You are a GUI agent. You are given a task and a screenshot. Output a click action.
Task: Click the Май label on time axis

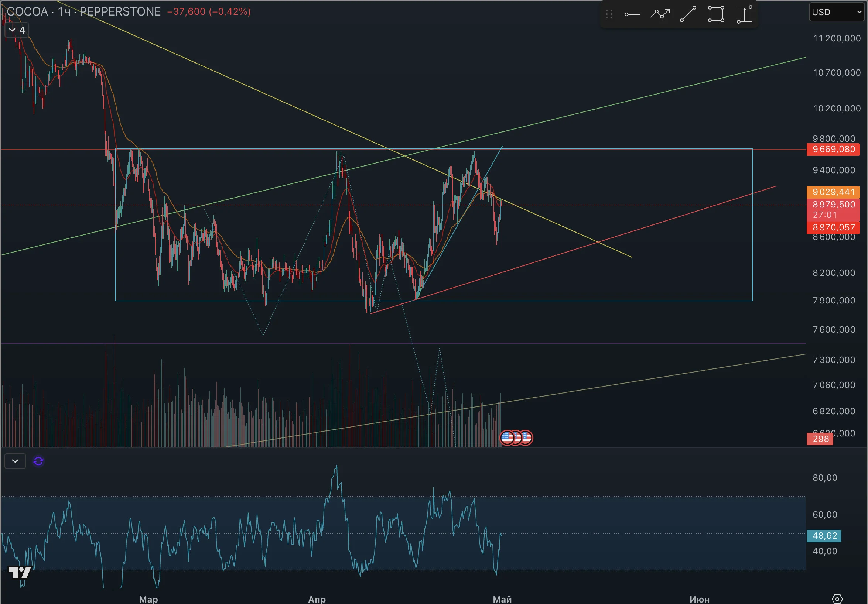click(x=502, y=599)
